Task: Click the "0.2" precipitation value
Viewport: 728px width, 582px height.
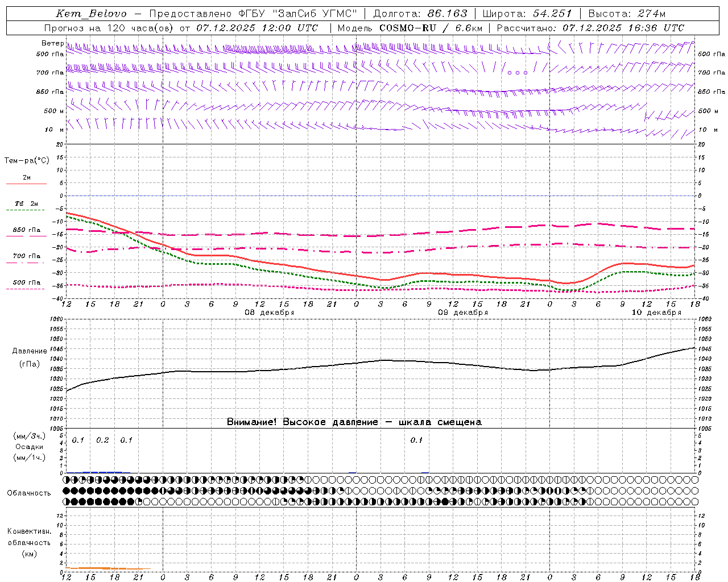Action: point(102,440)
